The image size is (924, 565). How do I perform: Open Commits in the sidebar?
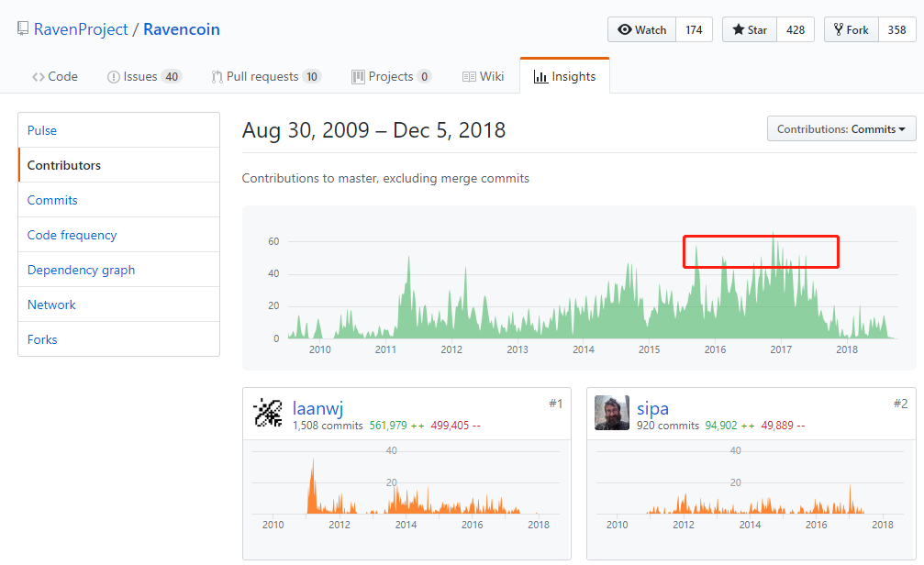pos(119,200)
